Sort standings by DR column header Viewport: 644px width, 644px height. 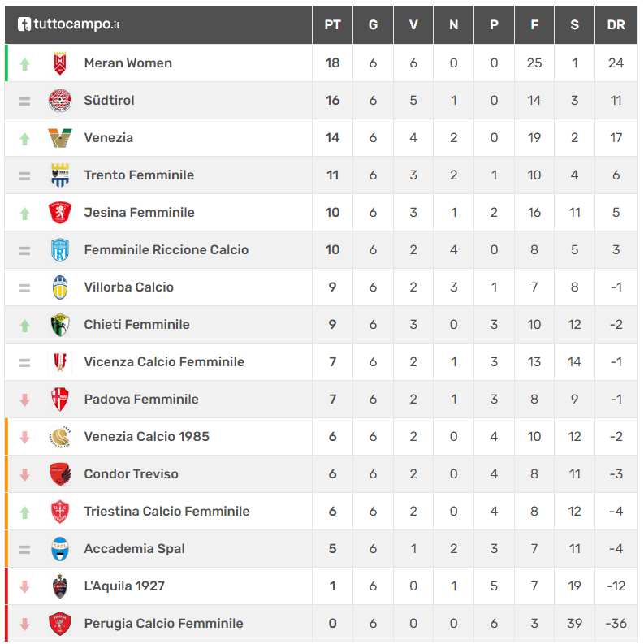coord(616,24)
